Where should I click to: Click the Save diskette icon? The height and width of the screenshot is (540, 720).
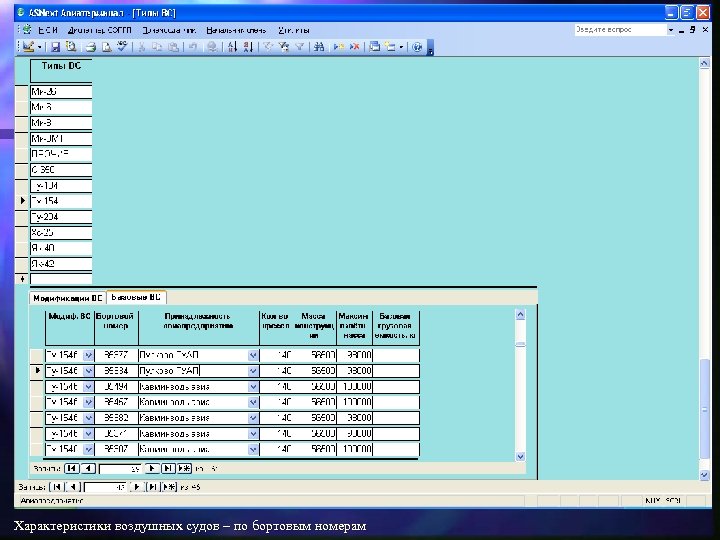click(x=56, y=47)
